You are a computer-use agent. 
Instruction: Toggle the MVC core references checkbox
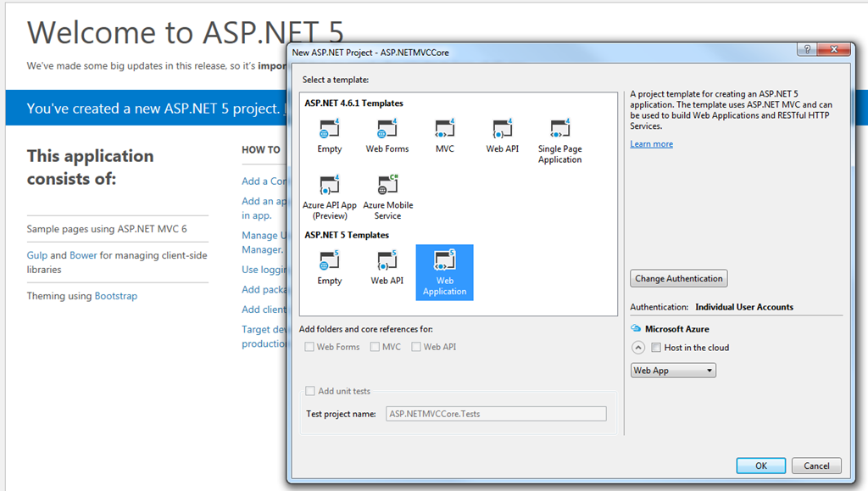tap(375, 347)
